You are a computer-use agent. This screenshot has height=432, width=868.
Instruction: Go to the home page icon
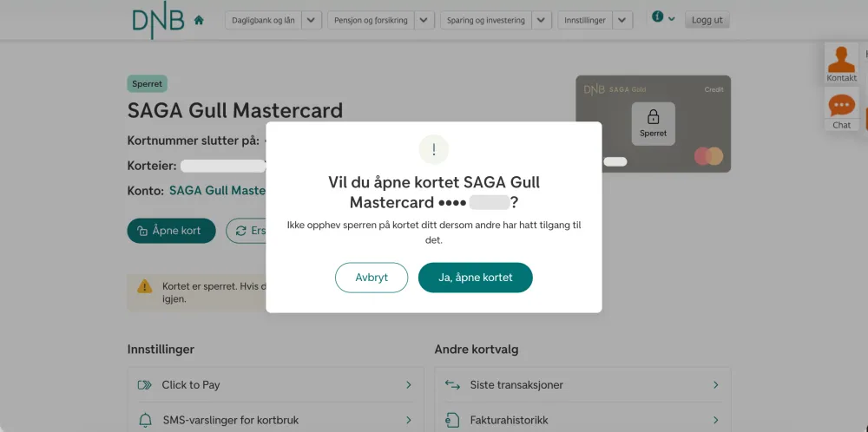coord(199,20)
